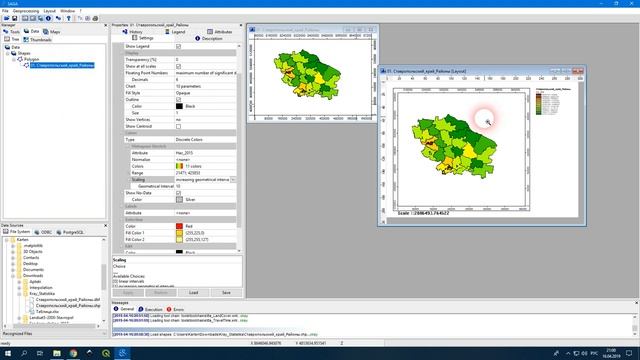Enable the Show Centroid checkbox
640x360 pixels.
(178, 126)
